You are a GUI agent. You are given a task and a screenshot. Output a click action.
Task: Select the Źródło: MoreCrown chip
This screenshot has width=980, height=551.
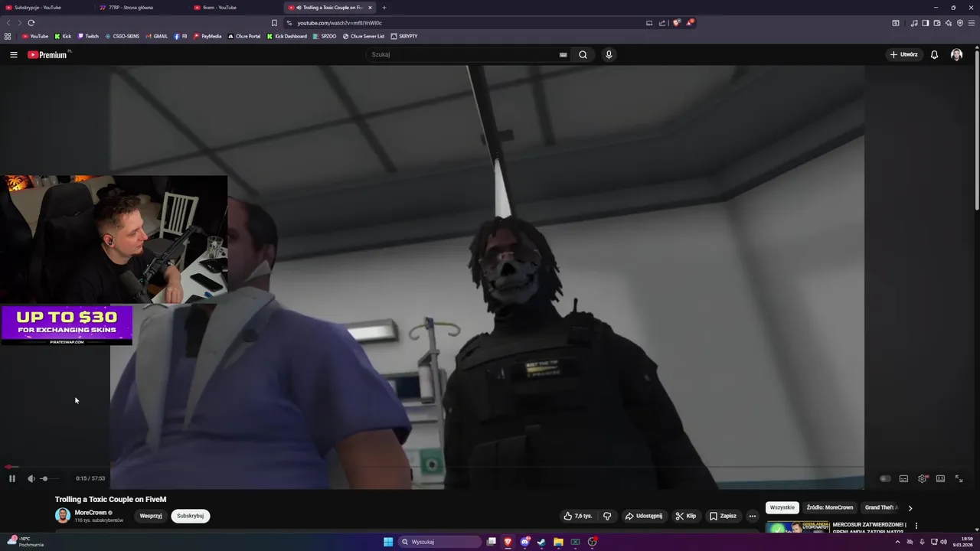tap(829, 507)
